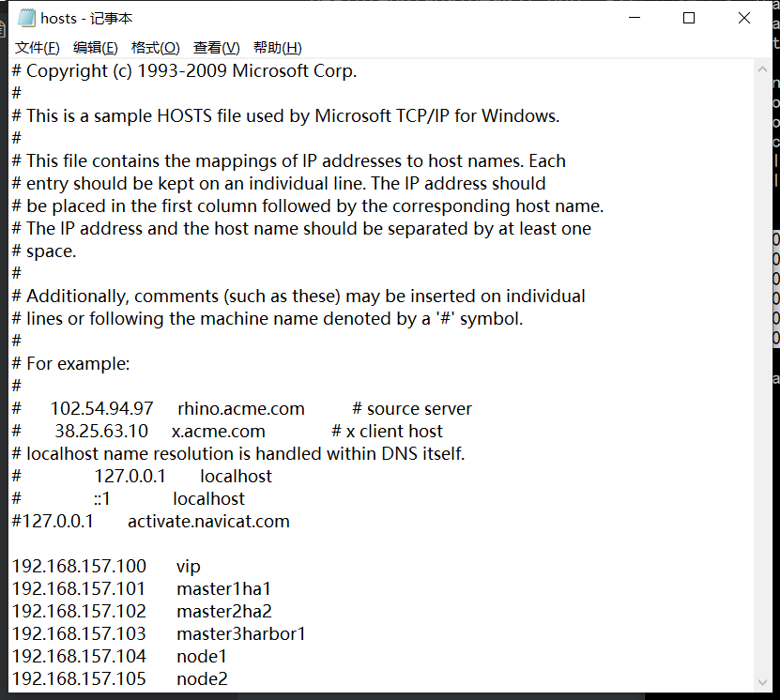The image size is (780, 700).
Task: Click the hostname 'node2'
Action: click(202, 679)
